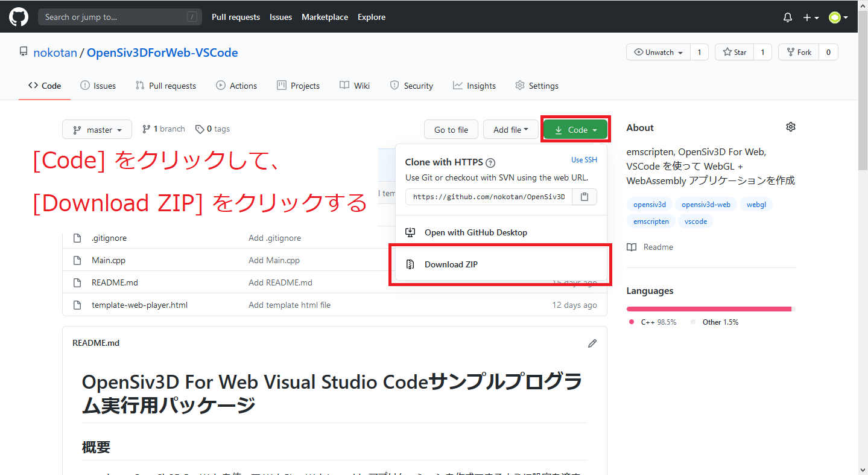This screenshot has width=868, height=475.
Task: Open the Main.cpp file
Action: click(109, 260)
